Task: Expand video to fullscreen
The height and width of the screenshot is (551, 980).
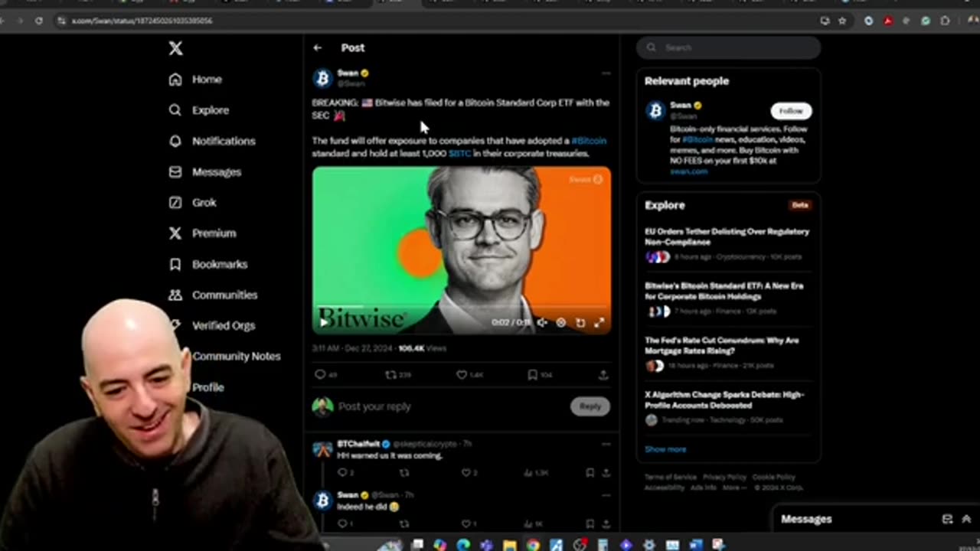Action: [599, 323]
